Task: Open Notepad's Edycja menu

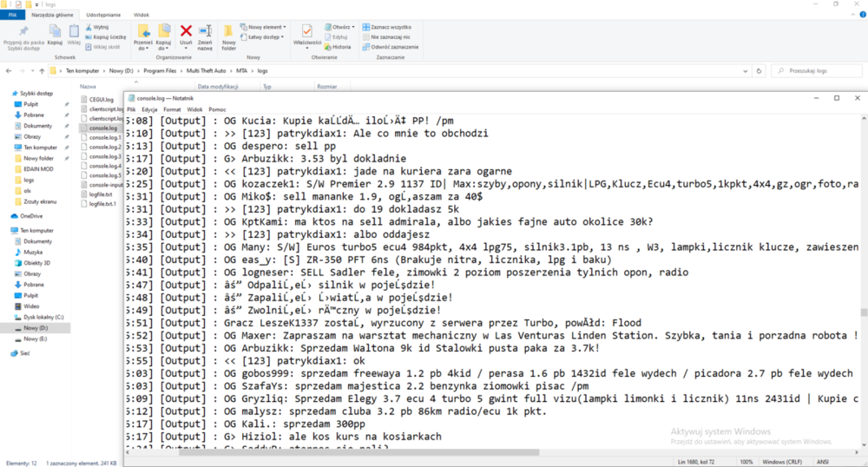Action: click(149, 109)
